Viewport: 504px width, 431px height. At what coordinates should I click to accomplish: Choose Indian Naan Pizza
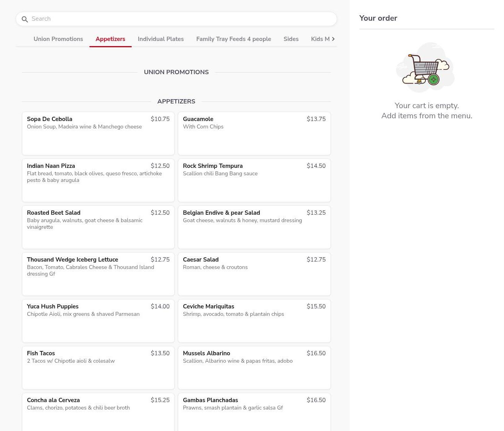tap(98, 180)
